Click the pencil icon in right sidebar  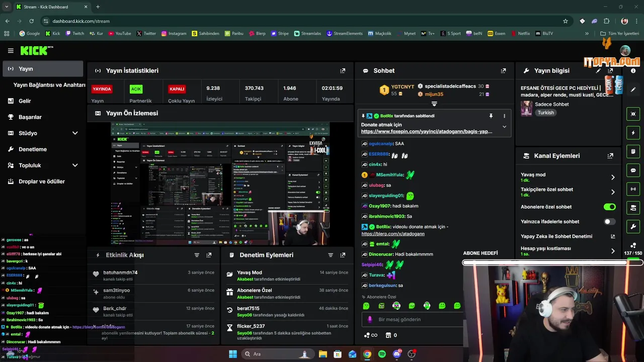coord(633,89)
